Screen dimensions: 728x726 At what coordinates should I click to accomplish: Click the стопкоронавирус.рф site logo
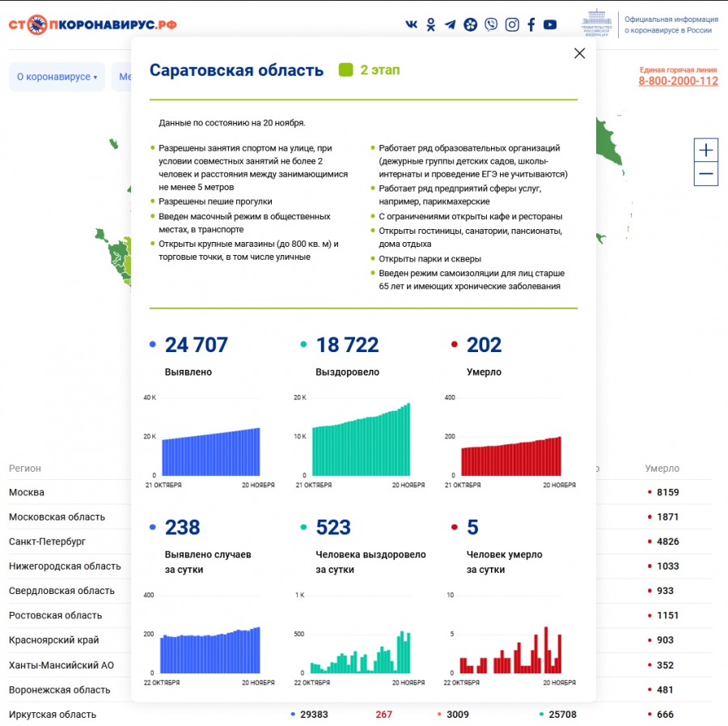(x=92, y=24)
